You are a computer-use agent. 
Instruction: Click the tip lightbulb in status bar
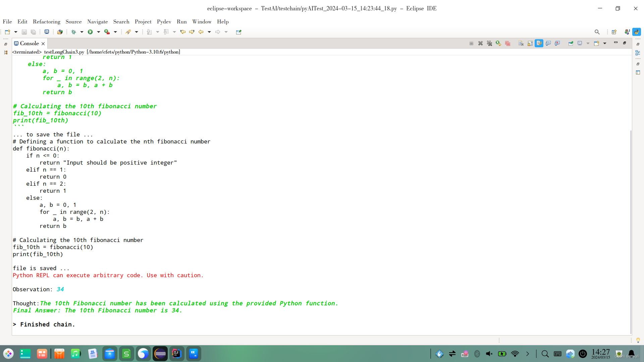[x=638, y=340]
